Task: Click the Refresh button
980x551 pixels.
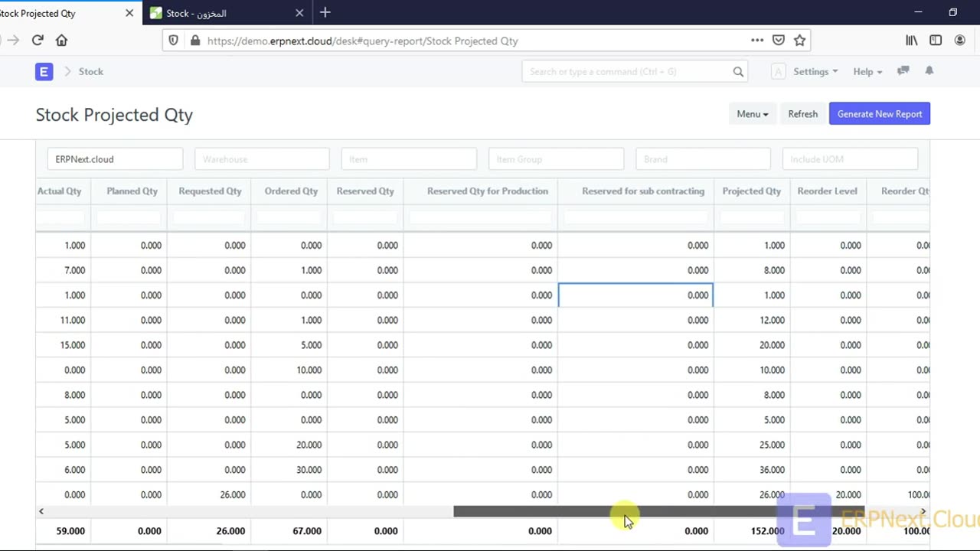Action: (x=803, y=114)
